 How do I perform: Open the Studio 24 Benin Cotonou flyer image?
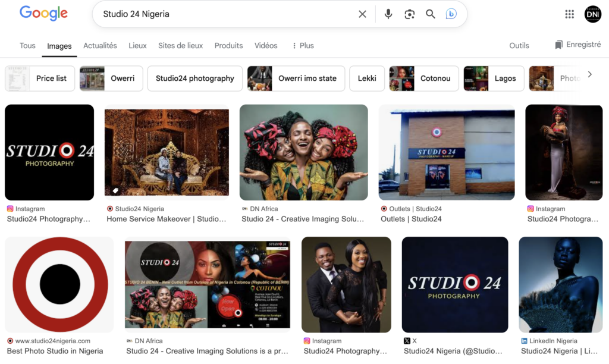[208, 284]
